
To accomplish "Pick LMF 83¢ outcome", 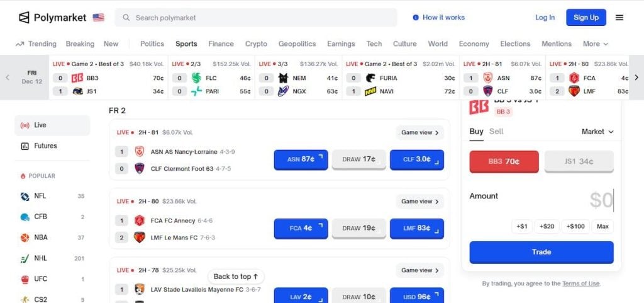I will click(x=417, y=228).
